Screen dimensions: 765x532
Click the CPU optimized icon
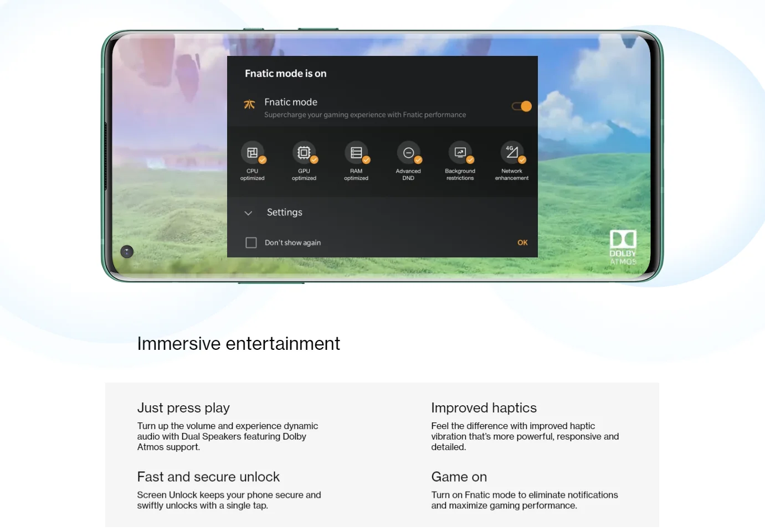(x=253, y=153)
